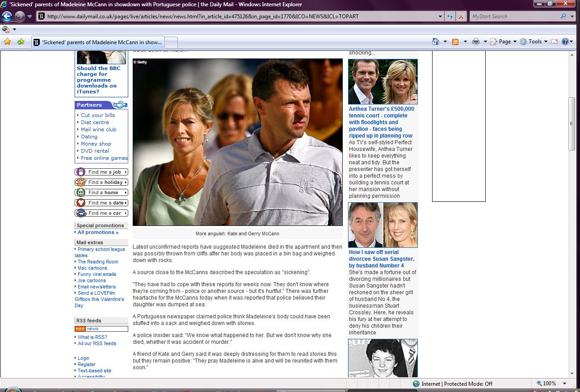The height and width of the screenshot is (392, 580).
Task: Click the Print toolbar icon
Action: coord(475,42)
